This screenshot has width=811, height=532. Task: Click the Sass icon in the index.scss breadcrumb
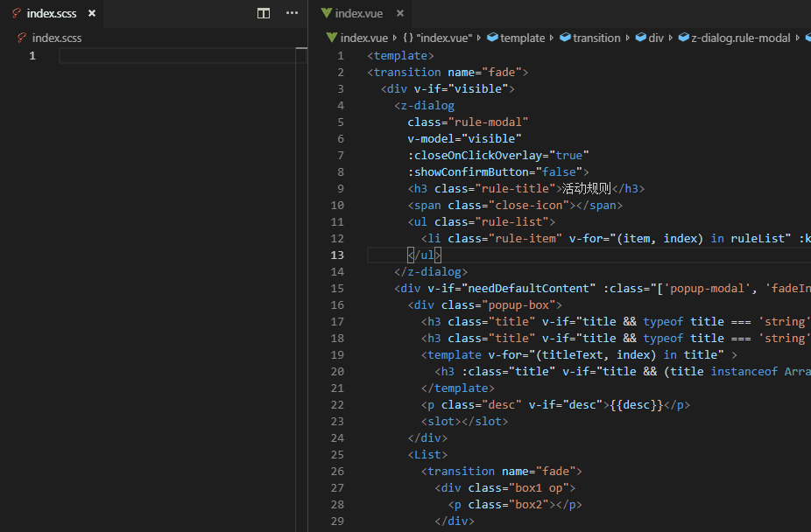22,38
